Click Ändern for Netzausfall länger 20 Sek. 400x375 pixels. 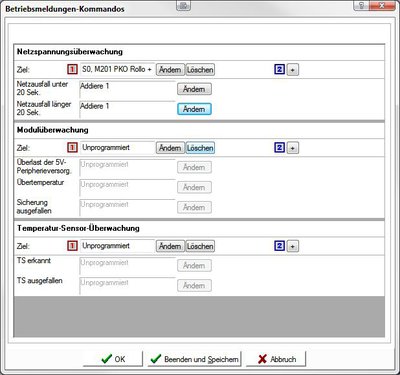click(x=194, y=109)
